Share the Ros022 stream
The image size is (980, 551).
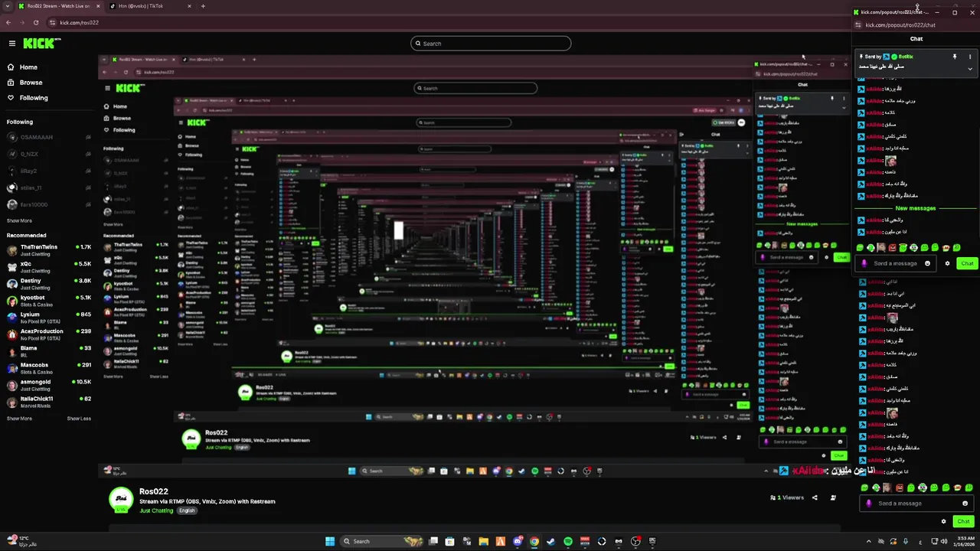(815, 497)
